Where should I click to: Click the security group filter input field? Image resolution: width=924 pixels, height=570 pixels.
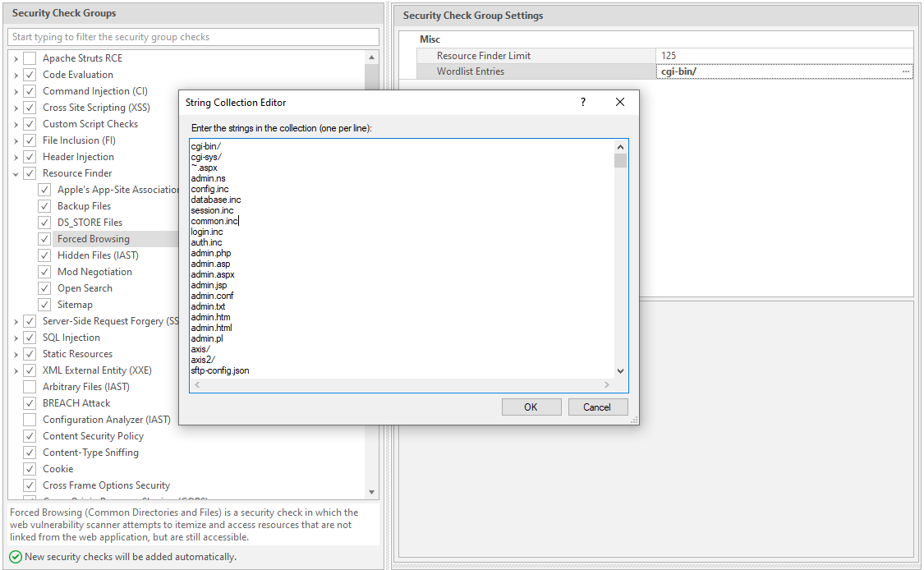(192, 36)
